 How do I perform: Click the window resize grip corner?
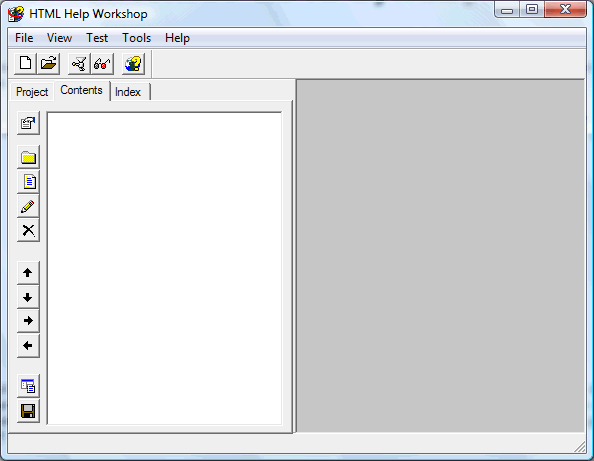pyautogui.click(x=580, y=447)
